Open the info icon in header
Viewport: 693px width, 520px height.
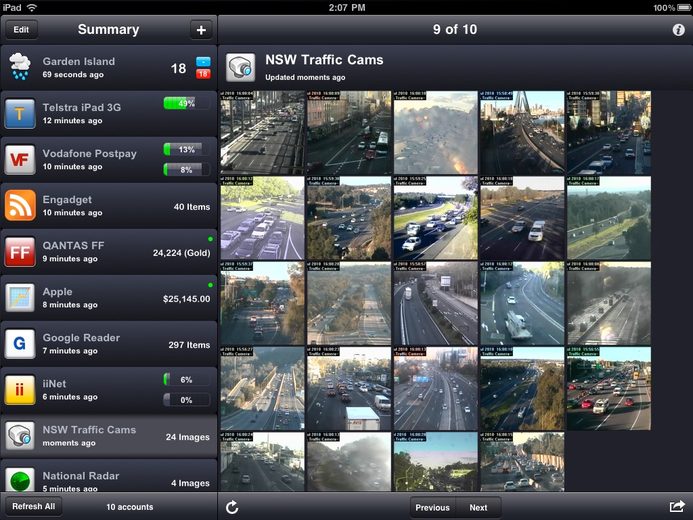coord(678,30)
